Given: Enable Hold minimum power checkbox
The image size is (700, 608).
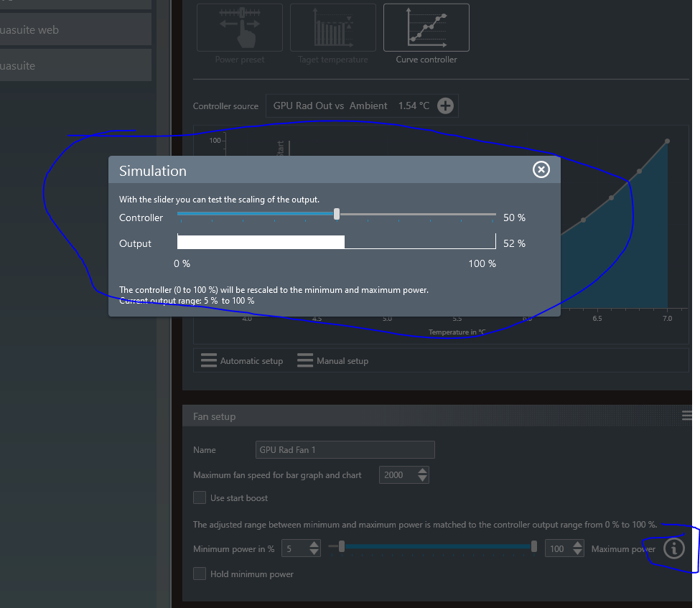Looking at the screenshot, I should point(200,574).
